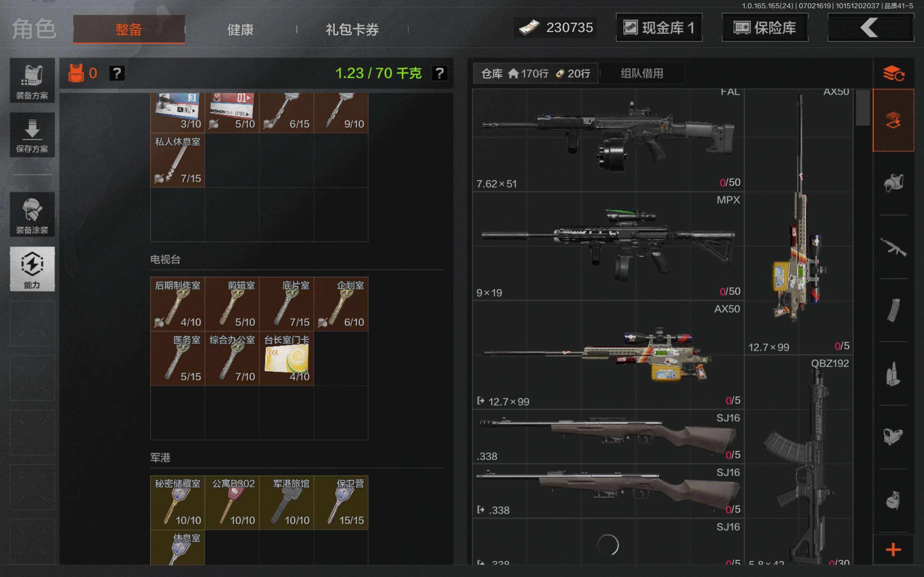Switch to the 健康 tab

point(240,29)
